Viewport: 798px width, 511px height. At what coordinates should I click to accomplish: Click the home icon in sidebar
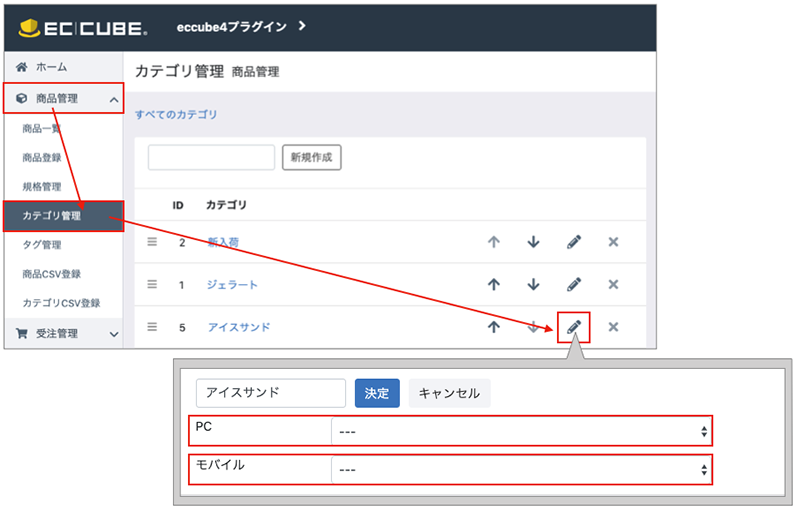(x=21, y=67)
